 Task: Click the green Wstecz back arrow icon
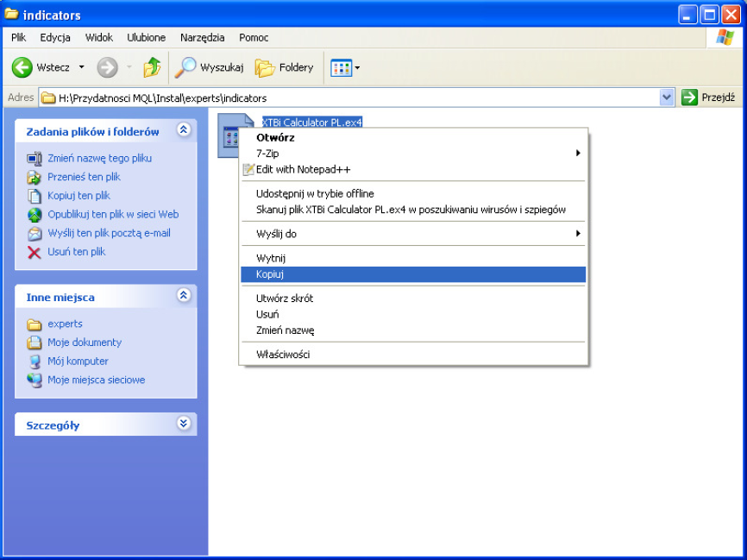[22, 67]
